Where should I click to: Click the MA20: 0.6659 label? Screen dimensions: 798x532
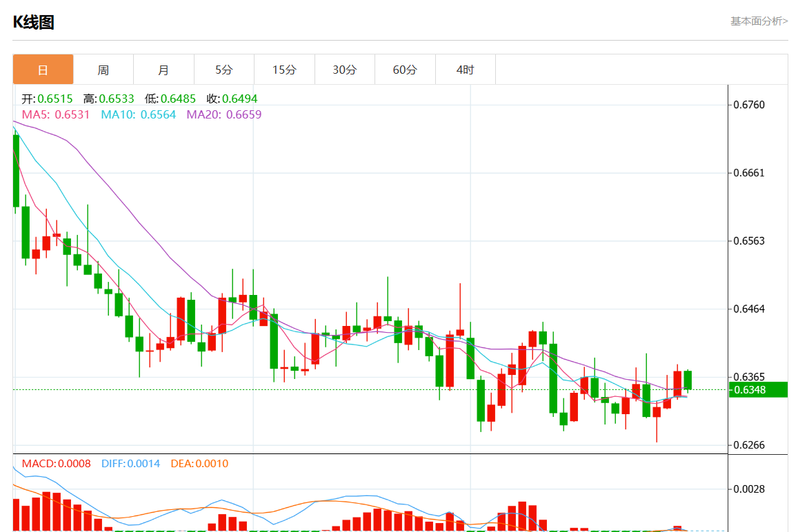pyautogui.click(x=224, y=114)
